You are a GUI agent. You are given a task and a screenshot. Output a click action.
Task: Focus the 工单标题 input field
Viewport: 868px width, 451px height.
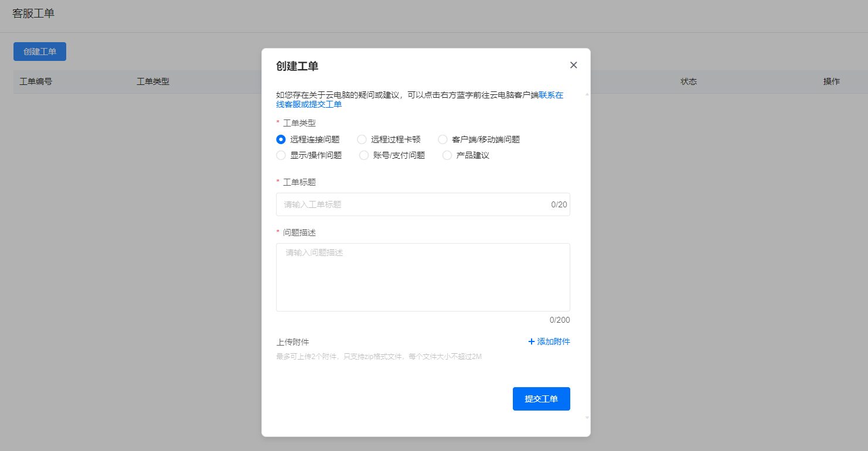413,204
